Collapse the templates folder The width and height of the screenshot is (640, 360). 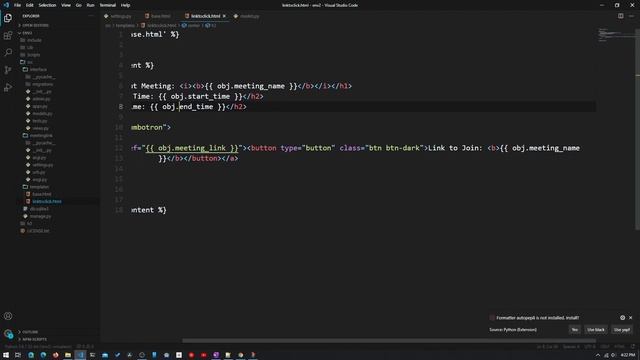click(x=39, y=187)
